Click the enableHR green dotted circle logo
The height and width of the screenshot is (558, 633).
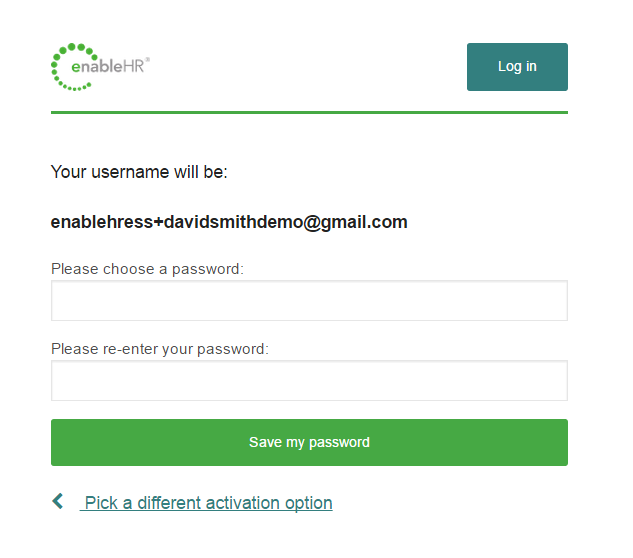(x=74, y=67)
